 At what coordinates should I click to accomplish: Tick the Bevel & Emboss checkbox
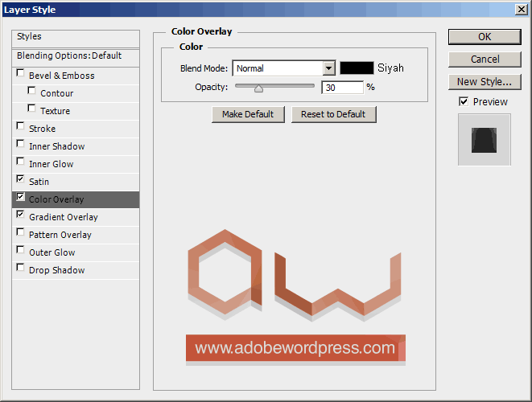pyautogui.click(x=20, y=73)
